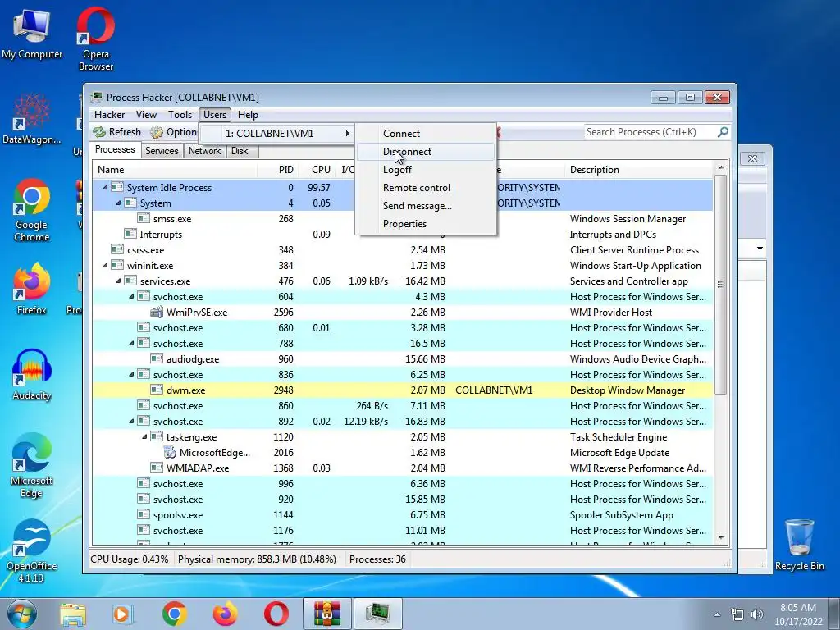Launch Google Chrome from the desktop
The height and width of the screenshot is (630, 840).
pos(31,210)
